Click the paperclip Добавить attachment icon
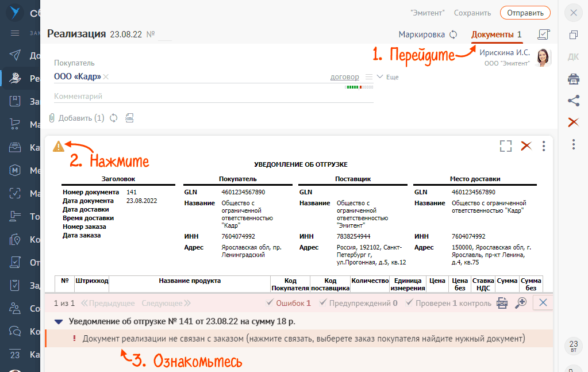This screenshot has height=372, width=588. coord(52,118)
